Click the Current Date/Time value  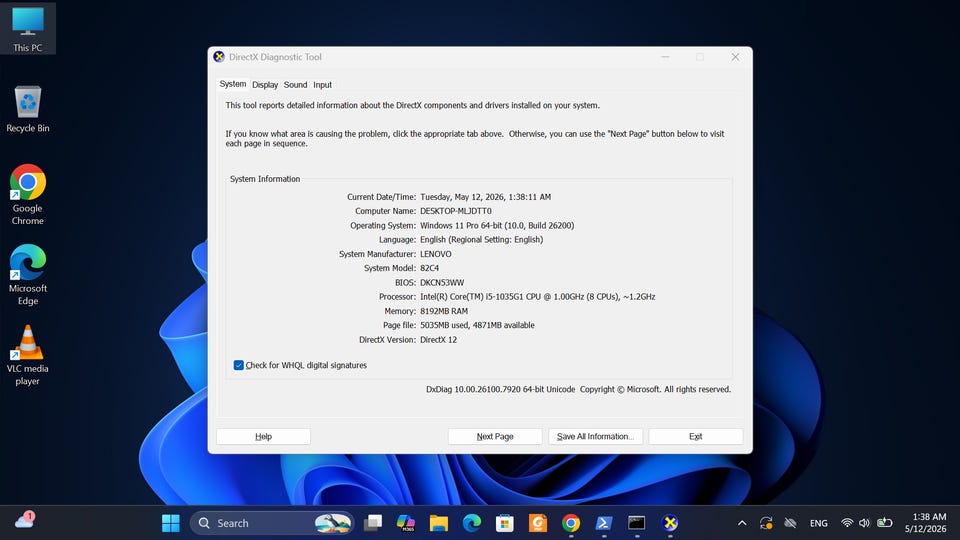tap(486, 197)
